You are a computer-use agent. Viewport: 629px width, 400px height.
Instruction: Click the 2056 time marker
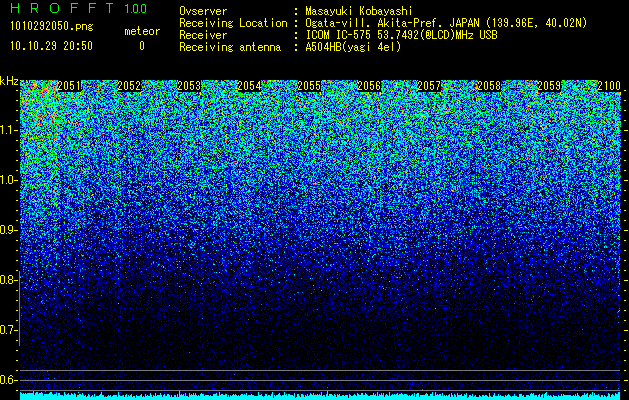(x=369, y=86)
